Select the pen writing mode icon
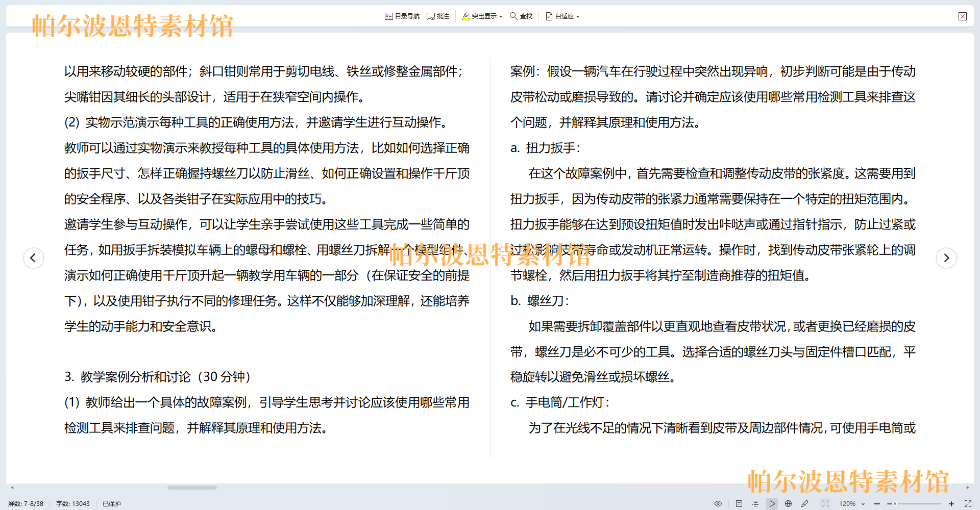The width and height of the screenshot is (980, 510). coord(805,503)
